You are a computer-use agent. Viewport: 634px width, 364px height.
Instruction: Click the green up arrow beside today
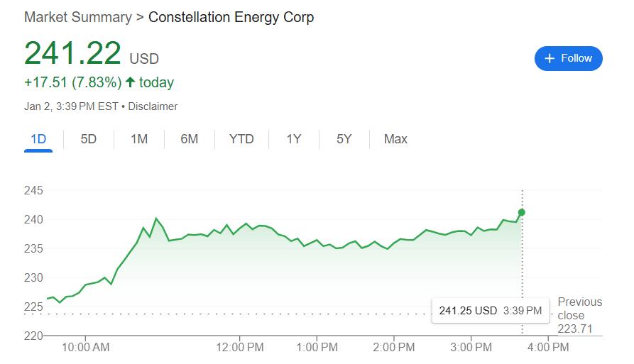point(130,82)
